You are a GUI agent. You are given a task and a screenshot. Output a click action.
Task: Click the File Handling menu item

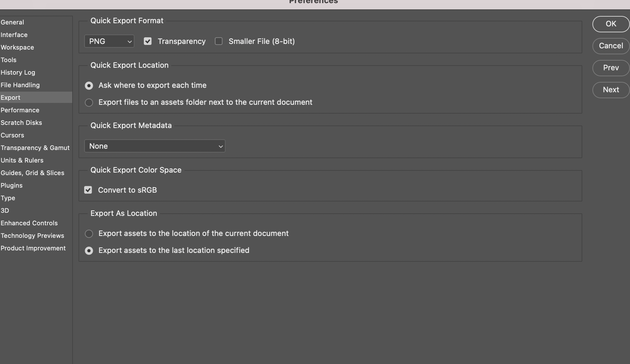click(x=20, y=85)
